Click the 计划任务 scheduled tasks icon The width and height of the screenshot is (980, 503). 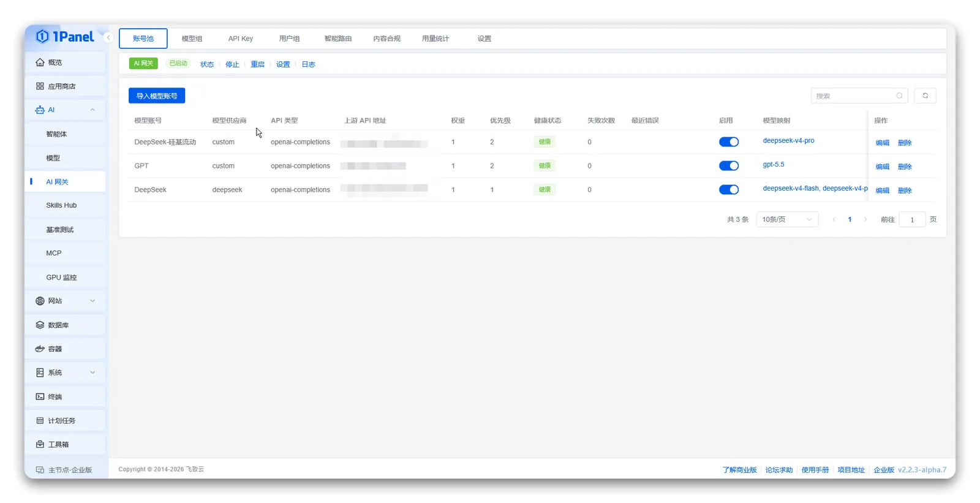(x=40, y=421)
